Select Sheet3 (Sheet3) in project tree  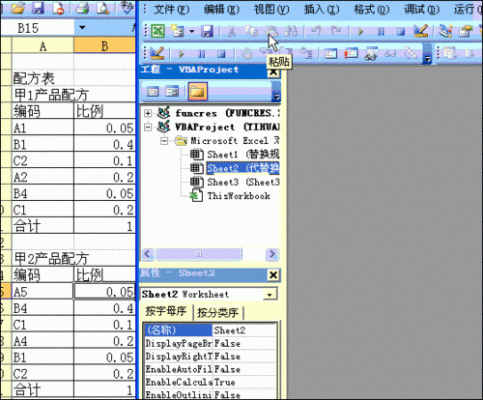point(234,182)
